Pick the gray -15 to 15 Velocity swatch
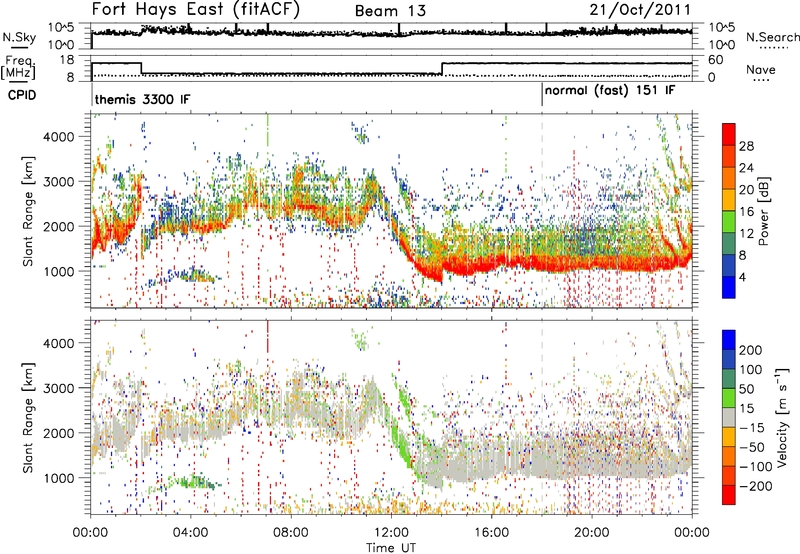 [729, 417]
